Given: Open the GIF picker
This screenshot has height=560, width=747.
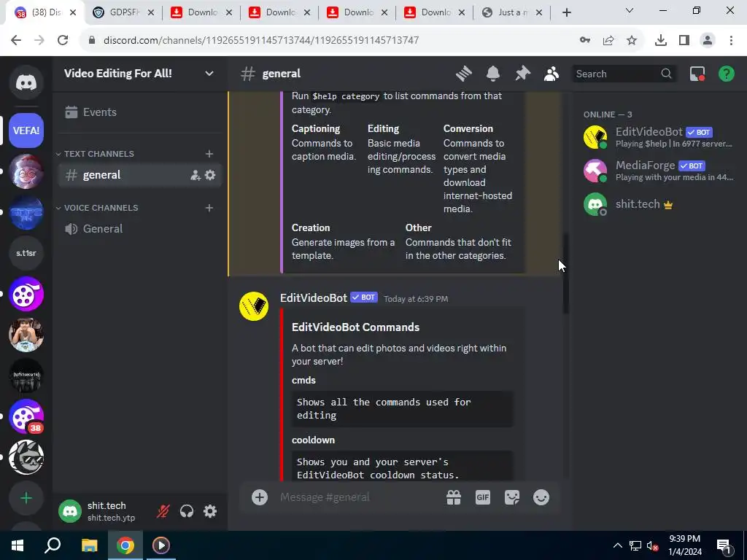Looking at the screenshot, I should [x=483, y=497].
